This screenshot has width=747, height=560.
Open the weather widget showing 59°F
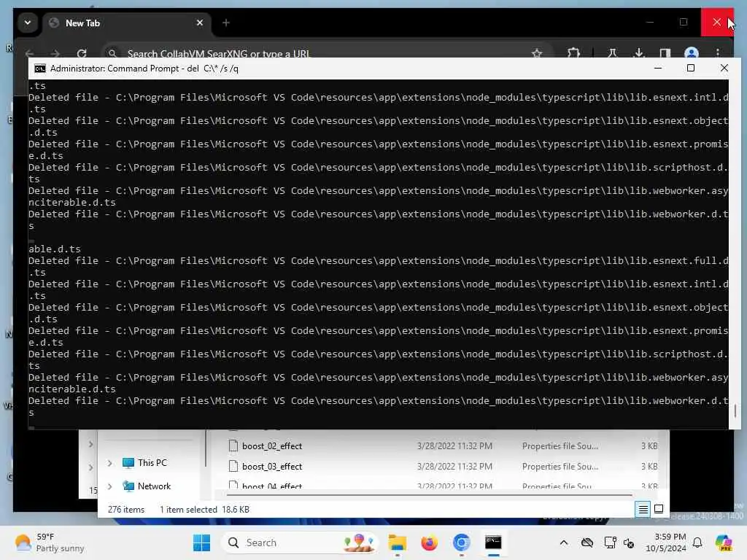[50, 542]
